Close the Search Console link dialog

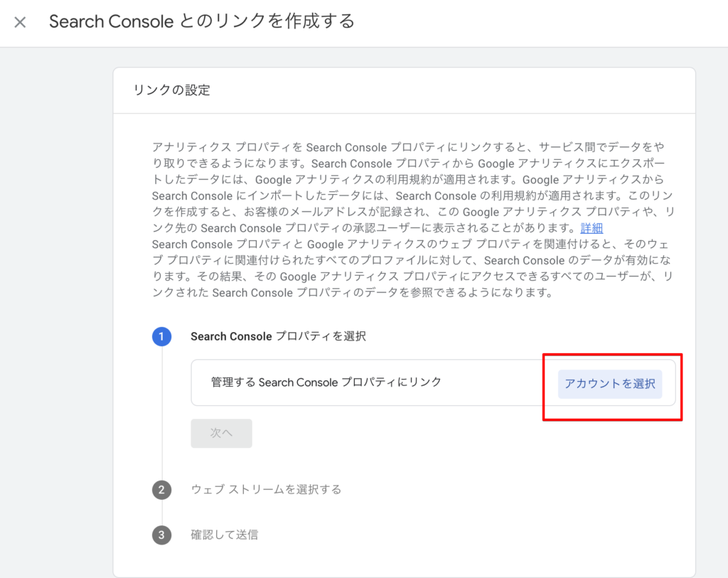tap(20, 22)
